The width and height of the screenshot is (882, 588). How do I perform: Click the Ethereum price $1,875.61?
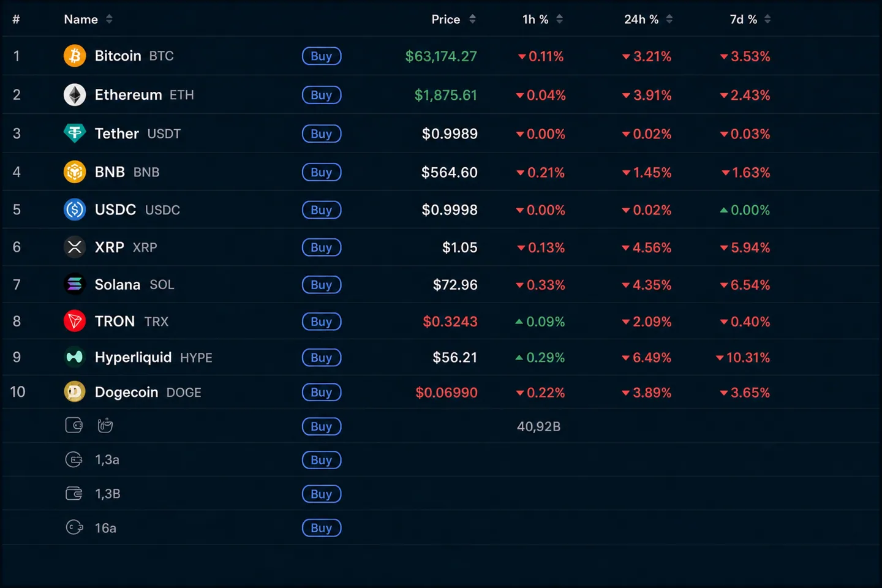click(446, 95)
